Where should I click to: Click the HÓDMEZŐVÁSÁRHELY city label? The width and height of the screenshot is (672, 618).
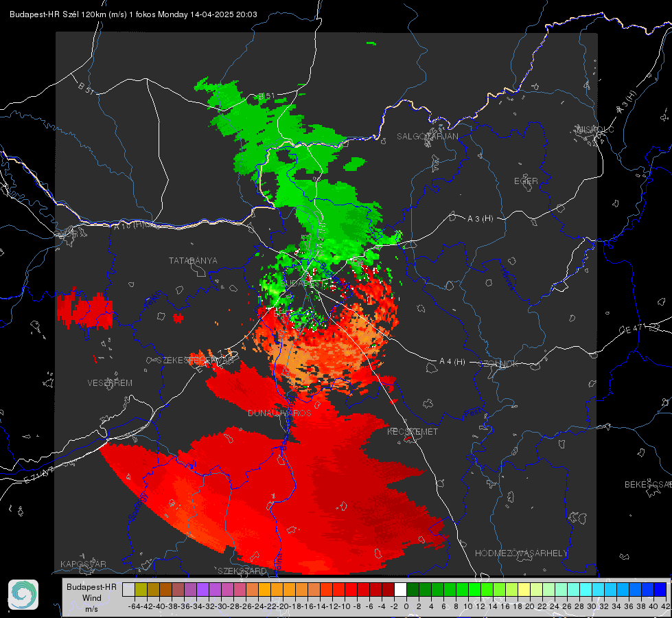(x=521, y=553)
